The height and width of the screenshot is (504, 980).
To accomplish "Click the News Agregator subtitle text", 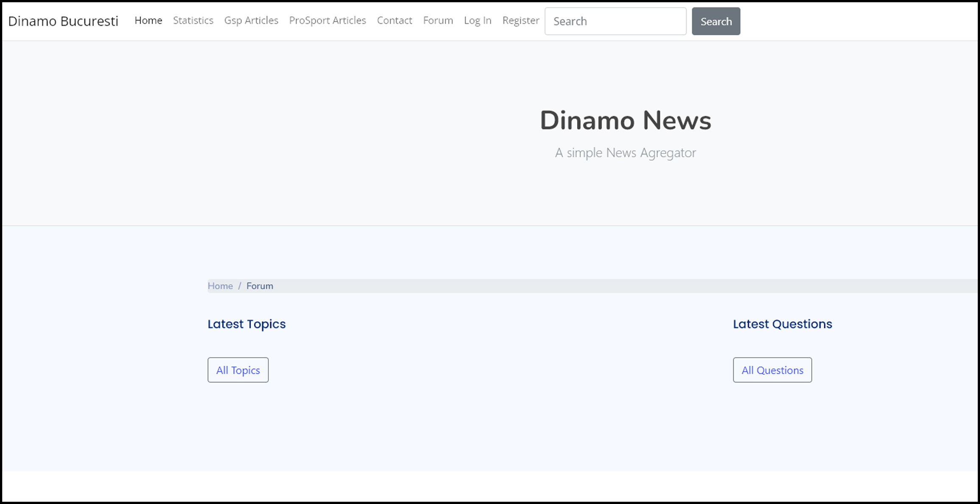I will 625,153.
